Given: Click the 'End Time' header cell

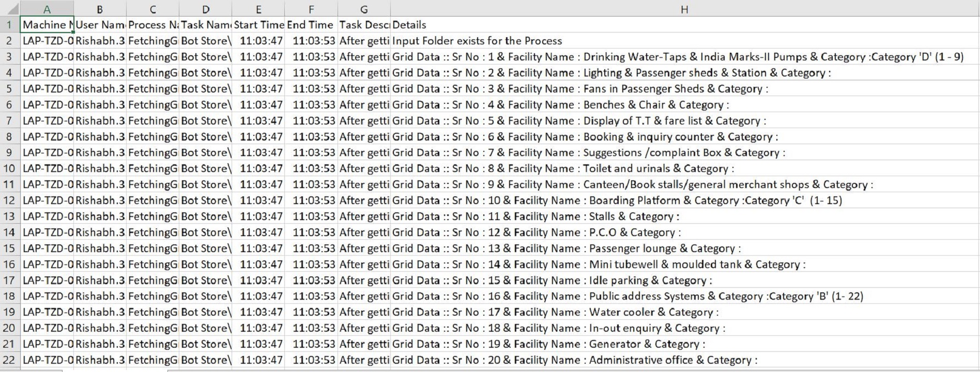Looking at the screenshot, I should click(x=311, y=25).
